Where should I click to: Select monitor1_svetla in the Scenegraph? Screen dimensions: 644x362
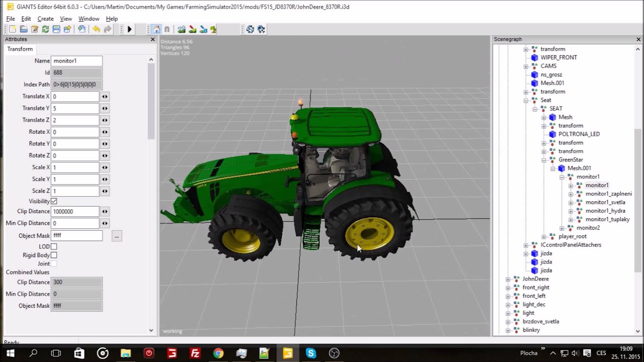click(605, 202)
